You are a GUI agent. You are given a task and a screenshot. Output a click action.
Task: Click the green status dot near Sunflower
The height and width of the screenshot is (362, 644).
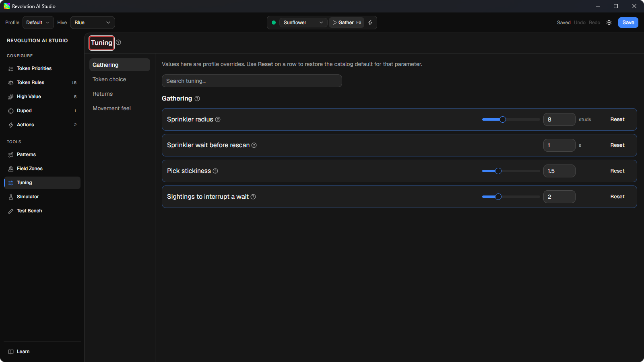click(274, 23)
